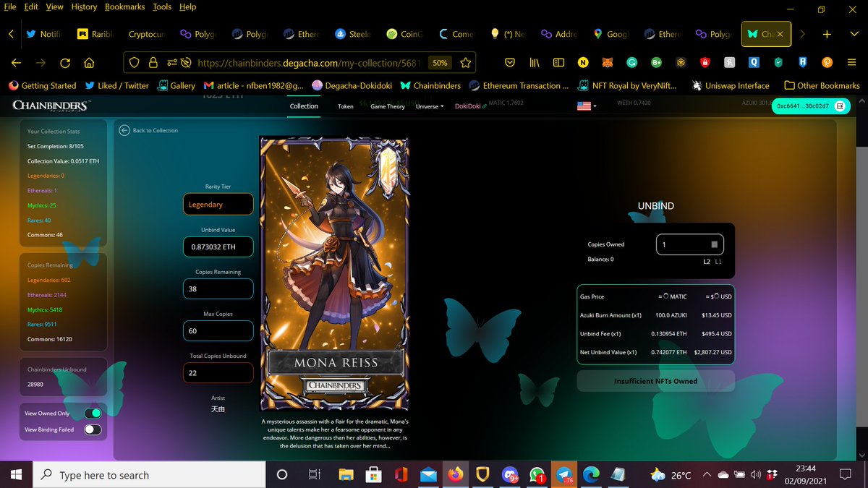Launch Firefox from taskbar
This screenshot has height=488, width=868.
[456, 475]
